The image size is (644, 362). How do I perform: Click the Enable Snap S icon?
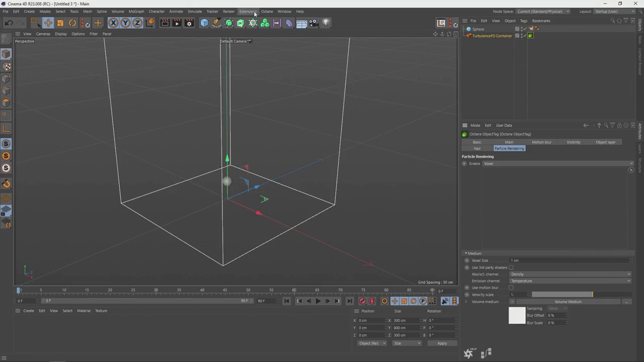(x=6, y=144)
